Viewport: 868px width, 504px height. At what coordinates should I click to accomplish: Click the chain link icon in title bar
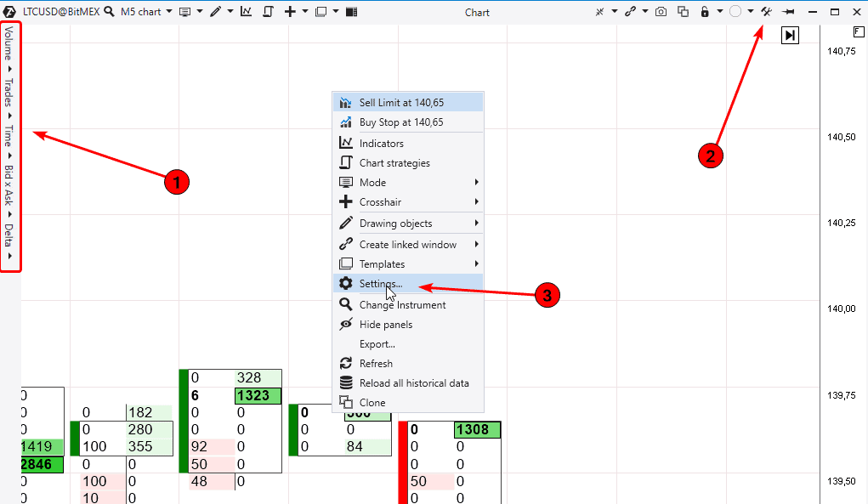click(x=630, y=12)
